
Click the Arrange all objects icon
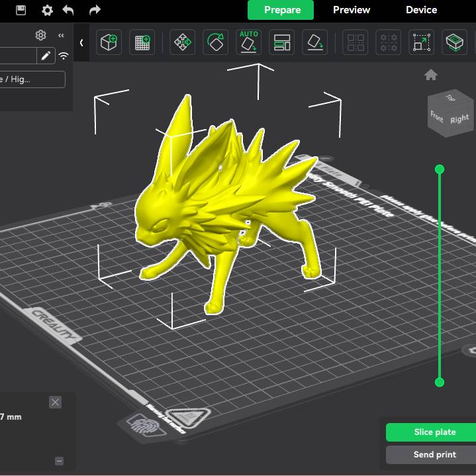(282, 42)
